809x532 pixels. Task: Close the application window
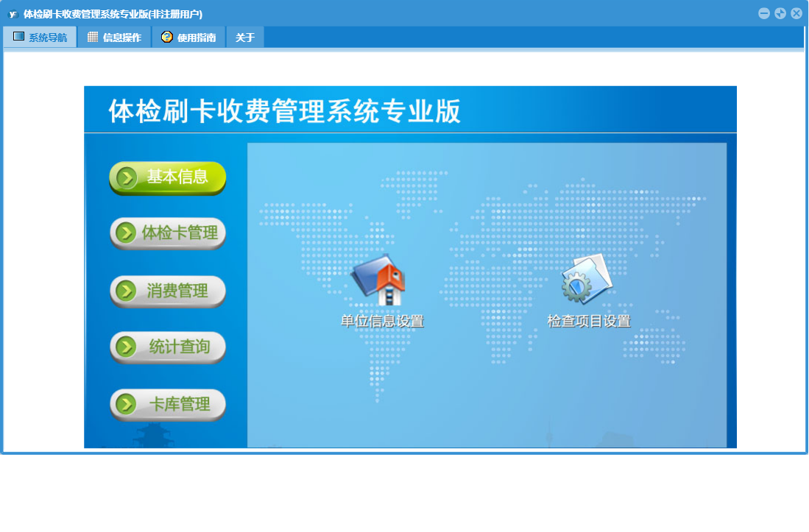[796, 13]
